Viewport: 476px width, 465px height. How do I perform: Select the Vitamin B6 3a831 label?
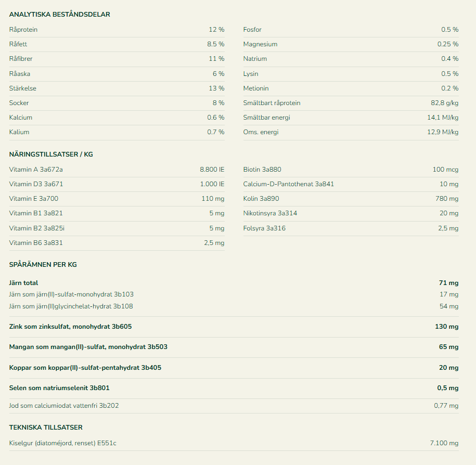click(x=36, y=243)
